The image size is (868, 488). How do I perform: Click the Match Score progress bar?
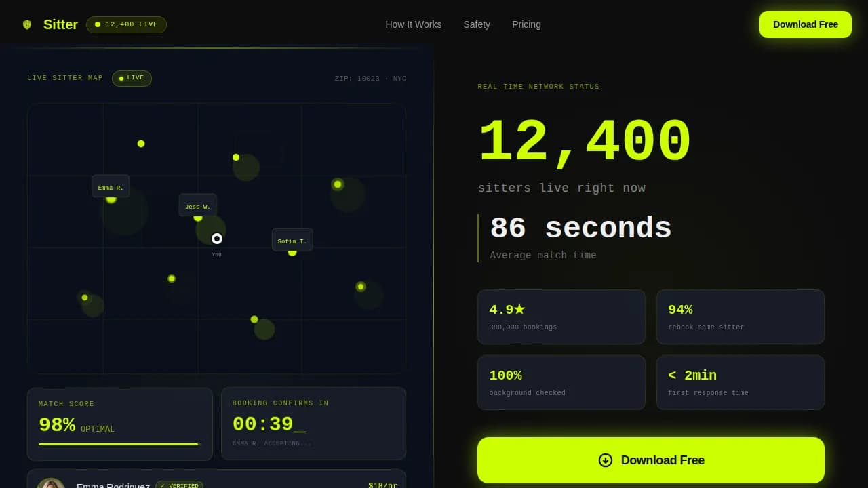coord(120,444)
